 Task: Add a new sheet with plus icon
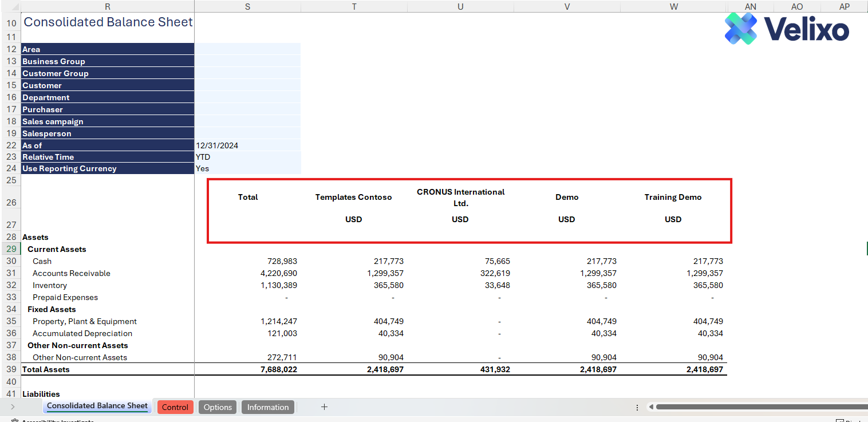coord(324,407)
